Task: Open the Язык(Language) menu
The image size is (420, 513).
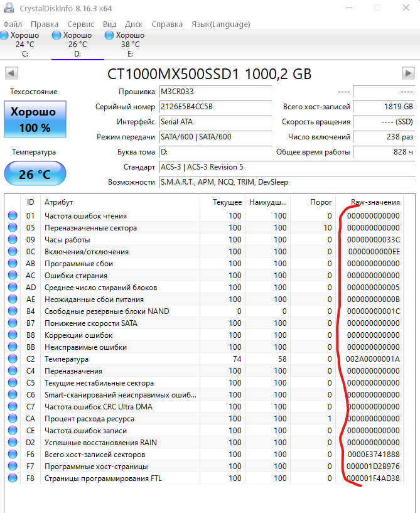Action: pos(221,24)
